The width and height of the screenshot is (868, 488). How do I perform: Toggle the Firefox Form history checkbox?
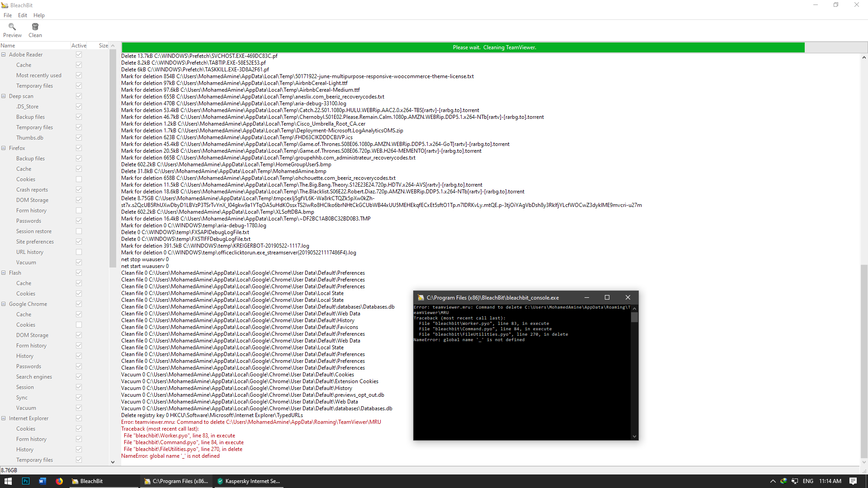pos(79,211)
